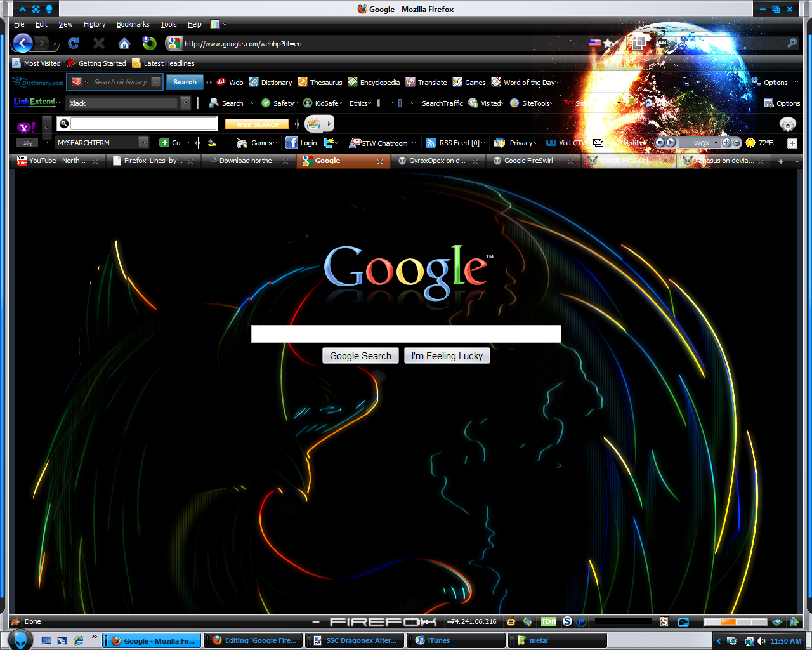
Task: Expand the MYSEARCHTERM combo box
Action: [x=143, y=143]
